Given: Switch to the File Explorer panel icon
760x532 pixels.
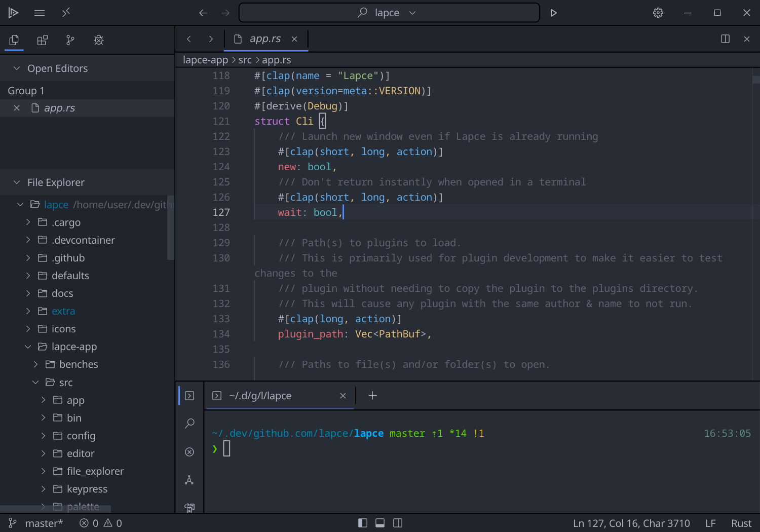Looking at the screenshot, I should pos(14,40).
